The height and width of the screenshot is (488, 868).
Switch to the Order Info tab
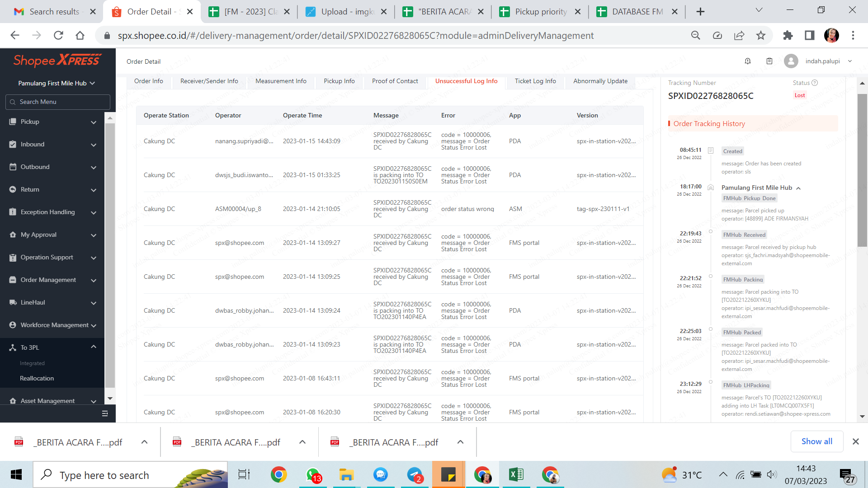149,81
